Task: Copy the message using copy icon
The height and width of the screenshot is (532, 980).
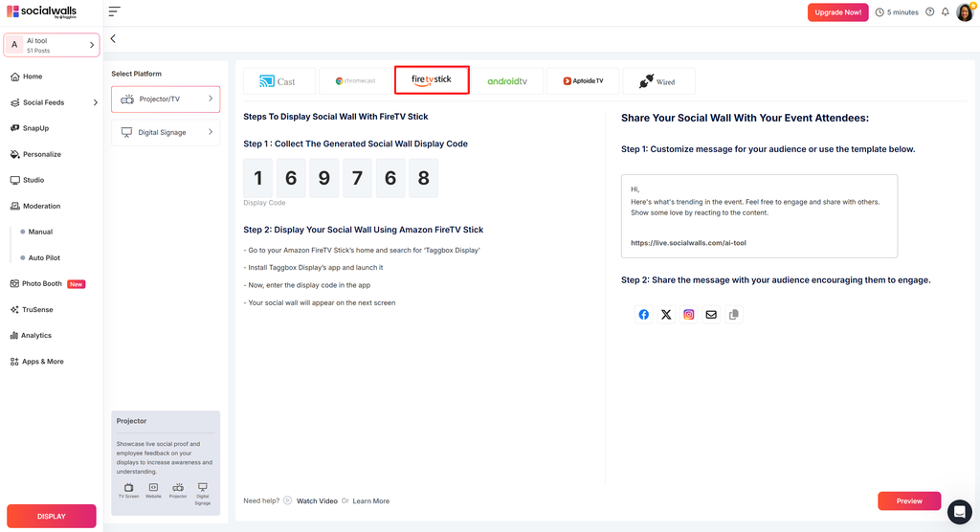Action: pos(734,315)
